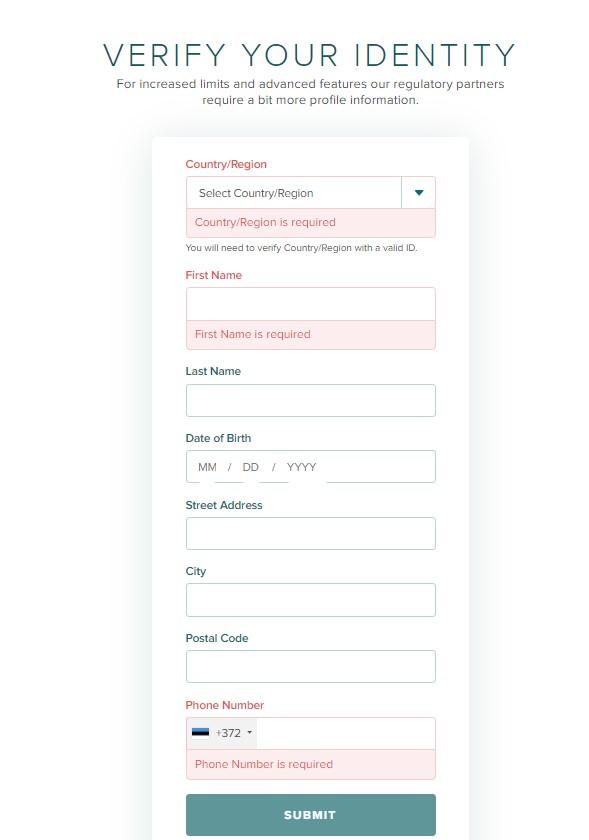
Task: Focus the First Name input field
Action: 310,303
